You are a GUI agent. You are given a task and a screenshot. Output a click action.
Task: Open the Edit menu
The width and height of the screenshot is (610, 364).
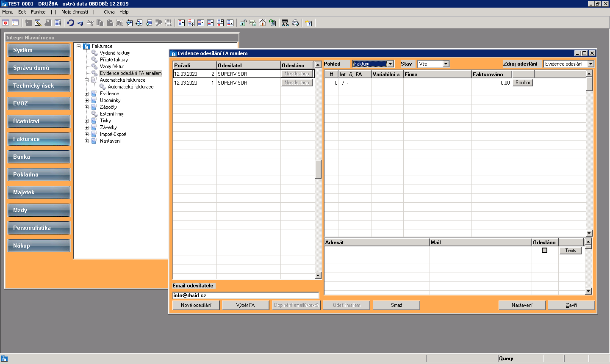coord(22,12)
